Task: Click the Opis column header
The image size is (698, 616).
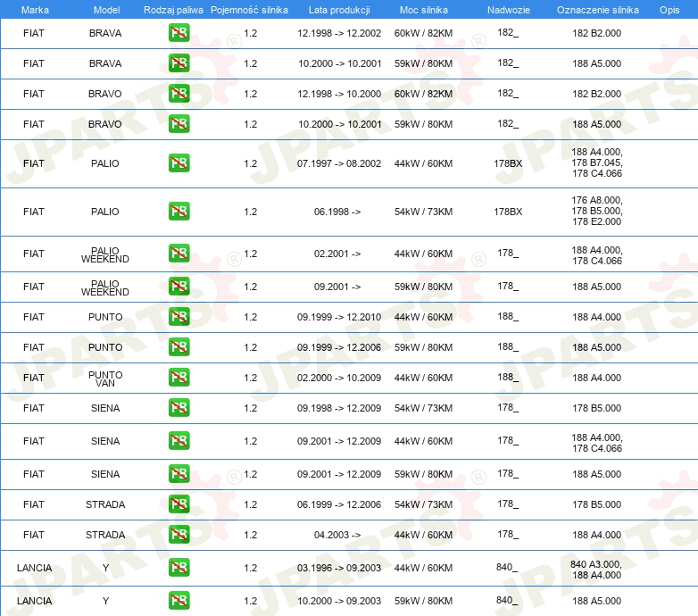Action: tap(669, 10)
